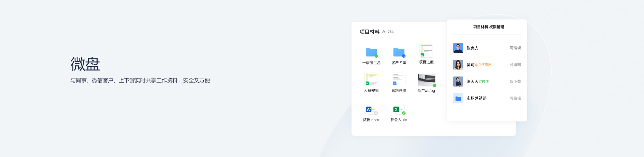Viewport: 644px width, 157px height.
Task: Click the member count icon beside 项目材料
Action: 383,32
